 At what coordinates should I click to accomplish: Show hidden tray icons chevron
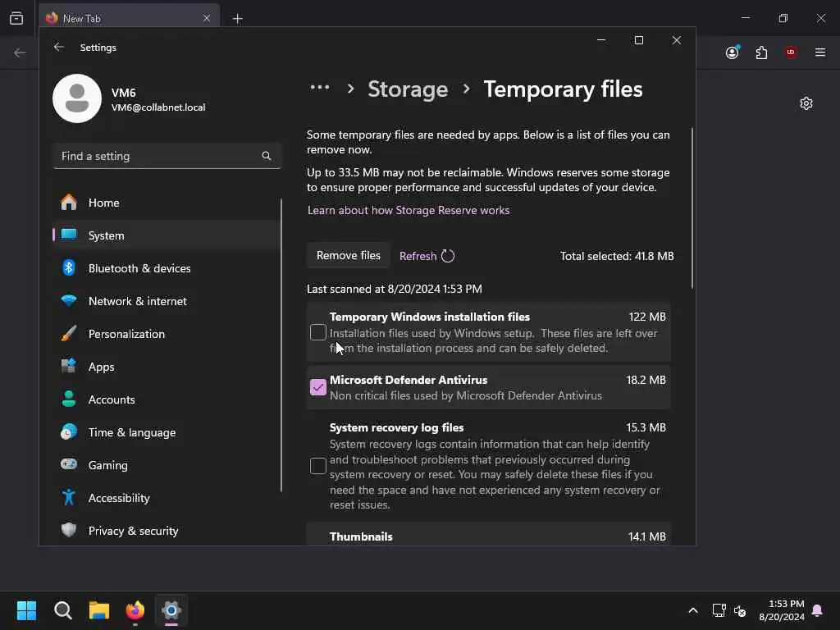tap(692, 610)
